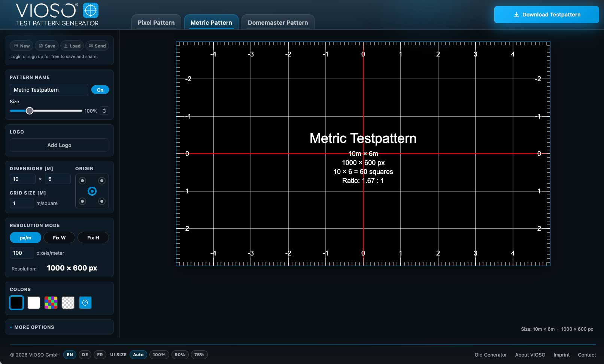Set origin to top-left corner
This screenshot has width=604, height=364.
click(82, 181)
